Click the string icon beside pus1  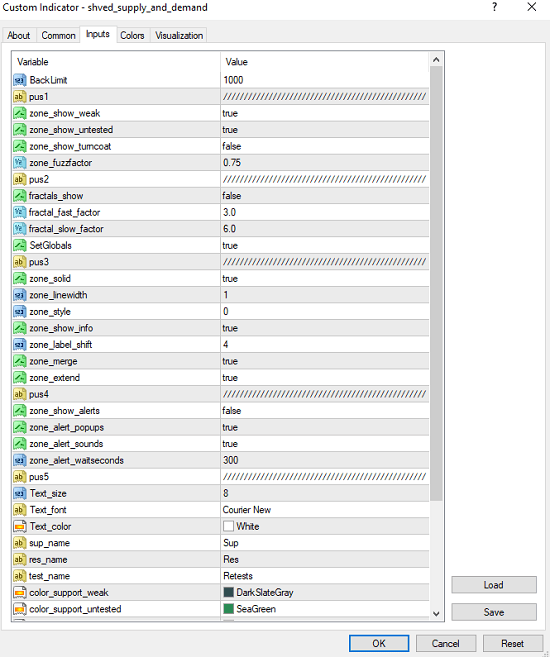(x=19, y=96)
